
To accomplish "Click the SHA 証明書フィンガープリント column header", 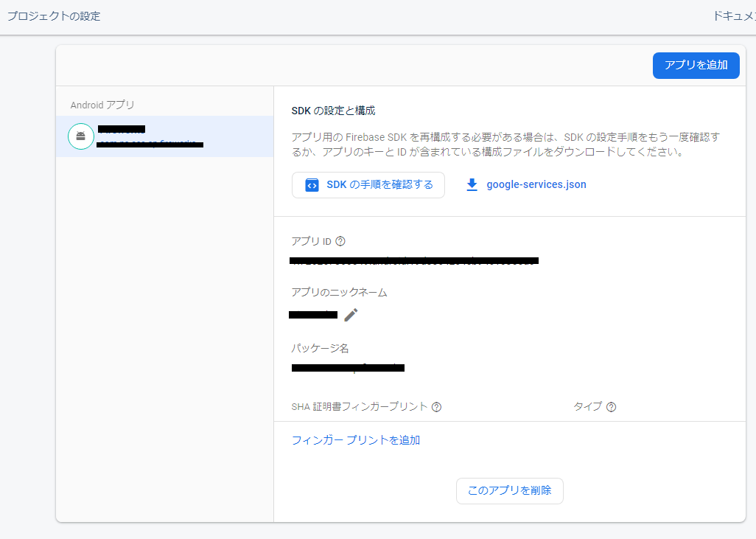I will pos(359,407).
